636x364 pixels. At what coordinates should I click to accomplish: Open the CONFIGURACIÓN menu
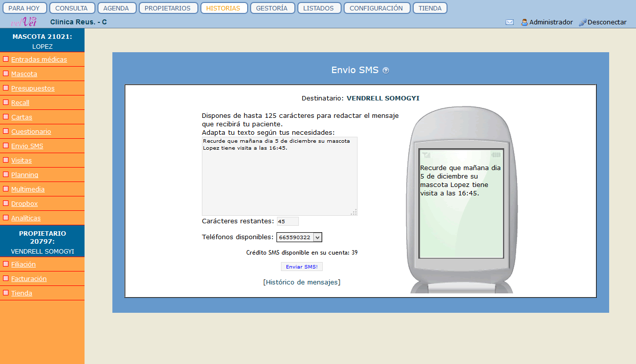click(x=376, y=8)
